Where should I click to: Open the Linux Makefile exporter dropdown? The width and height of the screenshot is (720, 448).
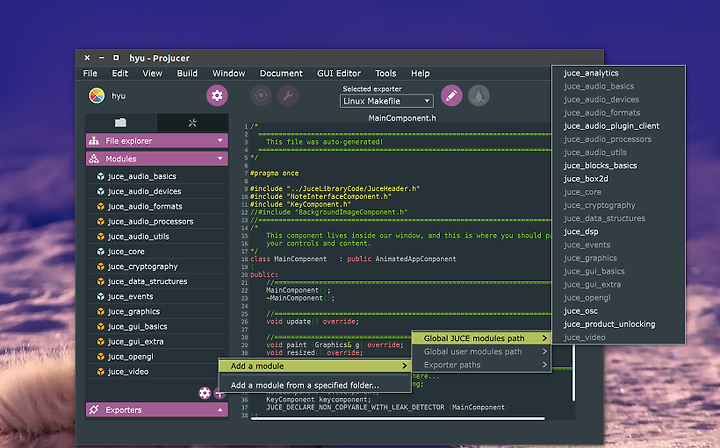point(387,101)
